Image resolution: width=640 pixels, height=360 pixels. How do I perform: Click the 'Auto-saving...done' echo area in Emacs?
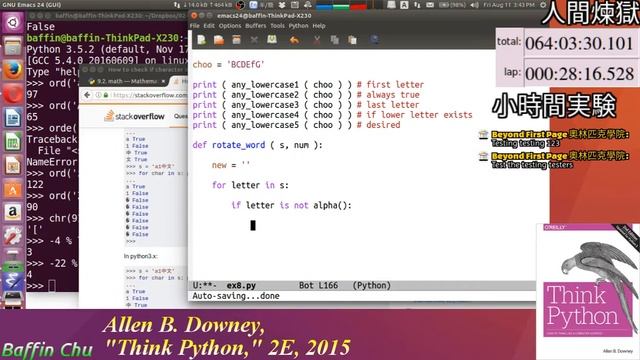click(236, 296)
